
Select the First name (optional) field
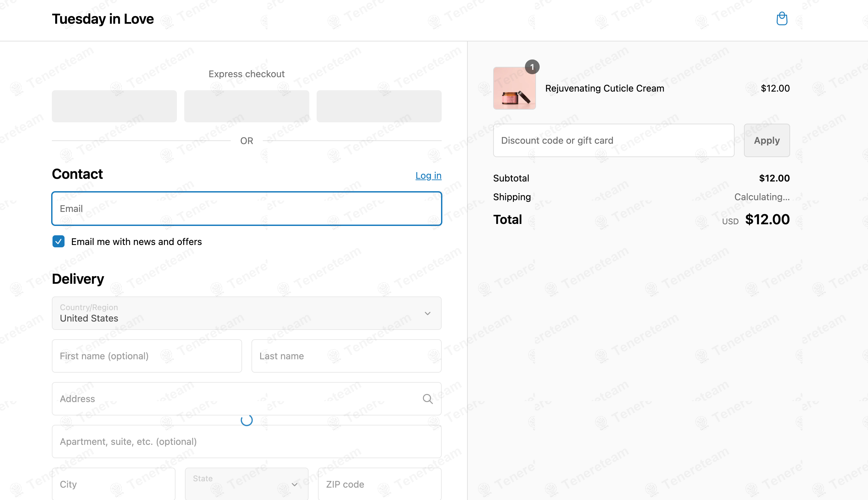coord(147,356)
